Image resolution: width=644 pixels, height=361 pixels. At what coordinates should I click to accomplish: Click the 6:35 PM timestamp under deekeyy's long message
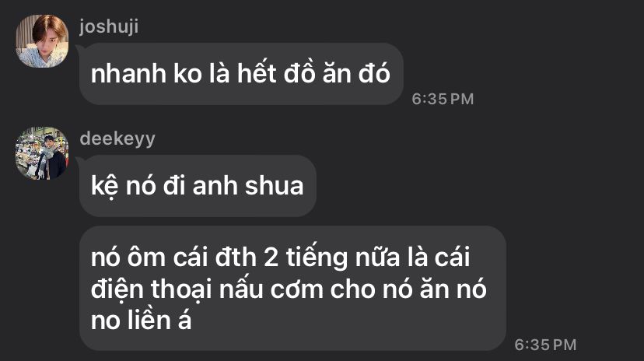point(545,345)
